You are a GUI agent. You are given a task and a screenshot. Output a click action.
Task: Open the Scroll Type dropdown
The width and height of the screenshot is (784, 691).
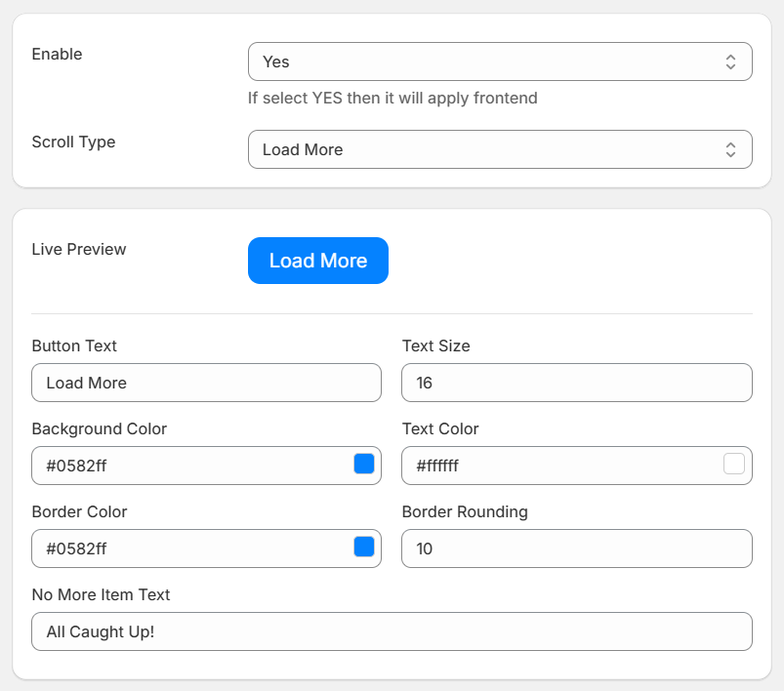click(x=500, y=149)
